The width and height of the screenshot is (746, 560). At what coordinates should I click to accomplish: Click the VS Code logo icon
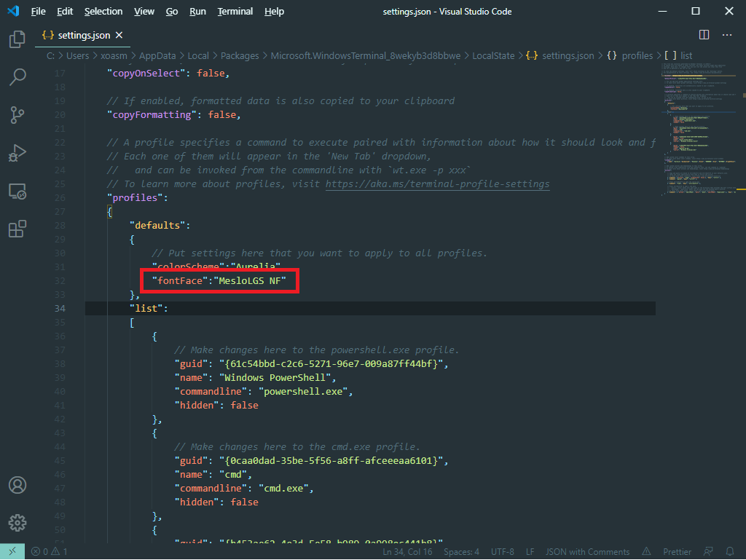[x=13, y=11]
